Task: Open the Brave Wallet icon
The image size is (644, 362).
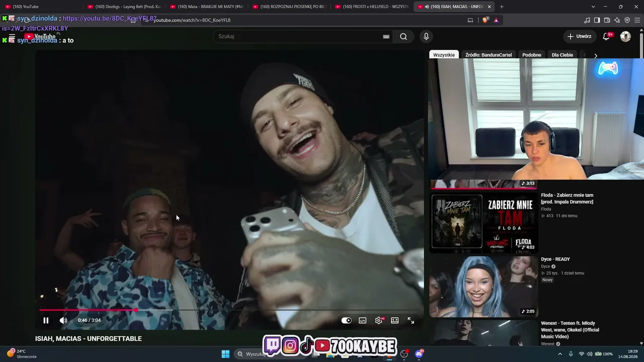Action: (607, 20)
